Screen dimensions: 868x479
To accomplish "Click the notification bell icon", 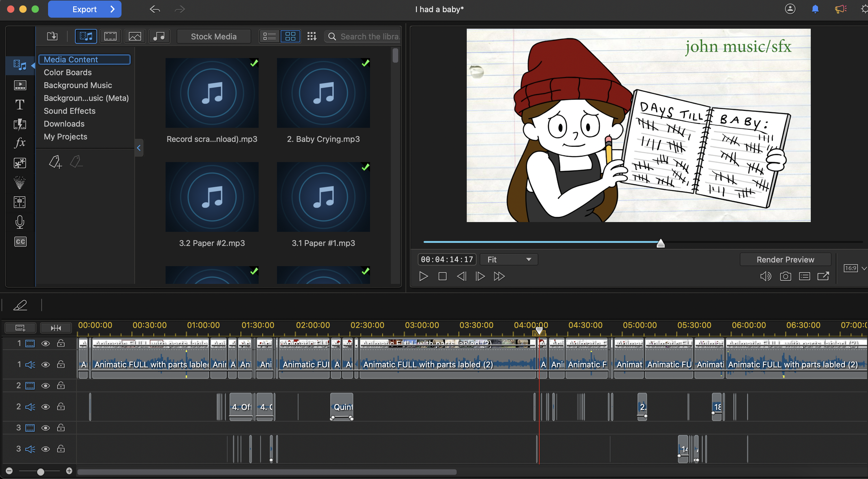I will (815, 9).
